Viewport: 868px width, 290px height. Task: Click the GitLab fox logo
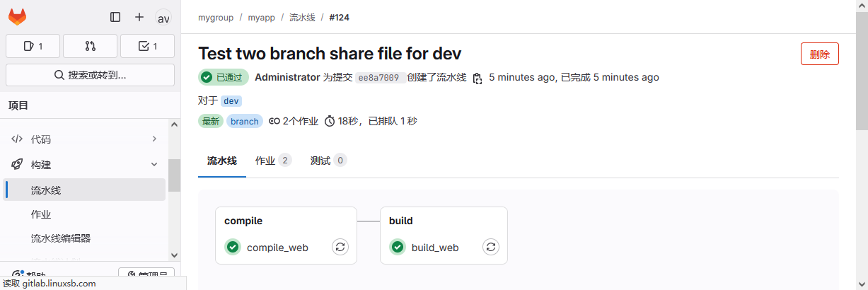pos(17,17)
